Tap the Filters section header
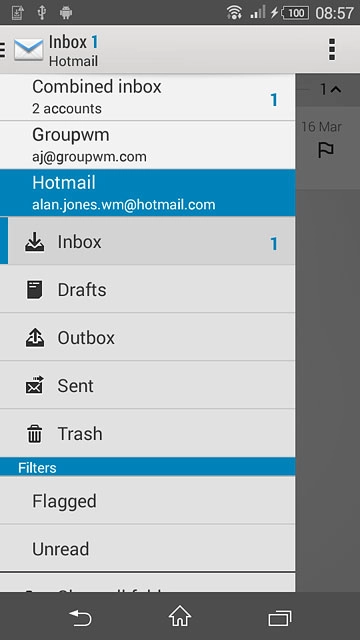This screenshot has height=640, width=360. [147, 467]
